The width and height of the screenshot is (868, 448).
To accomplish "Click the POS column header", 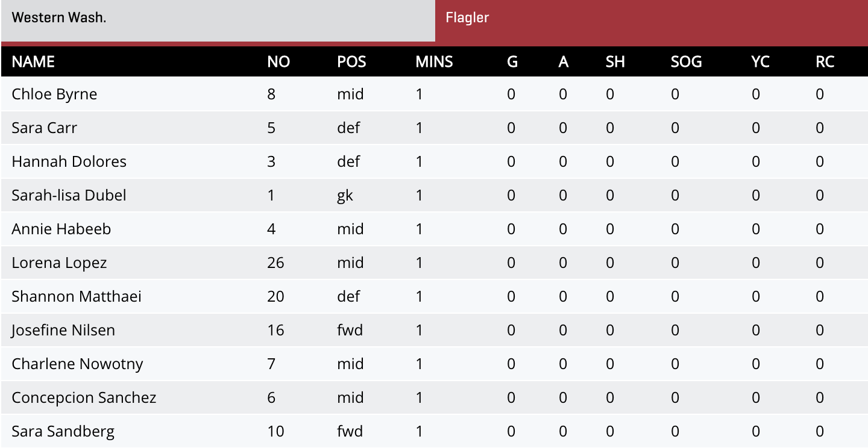I will [351, 61].
